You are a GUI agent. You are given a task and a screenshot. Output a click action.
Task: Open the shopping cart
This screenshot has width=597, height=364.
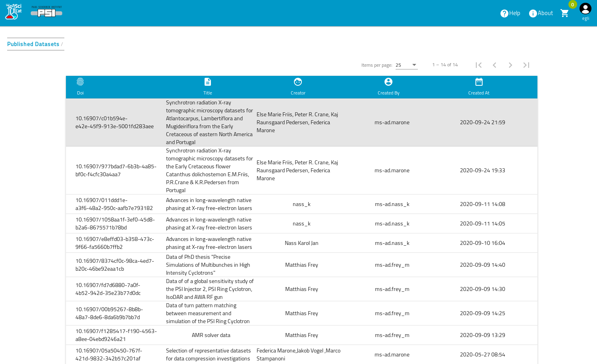point(564,13)
